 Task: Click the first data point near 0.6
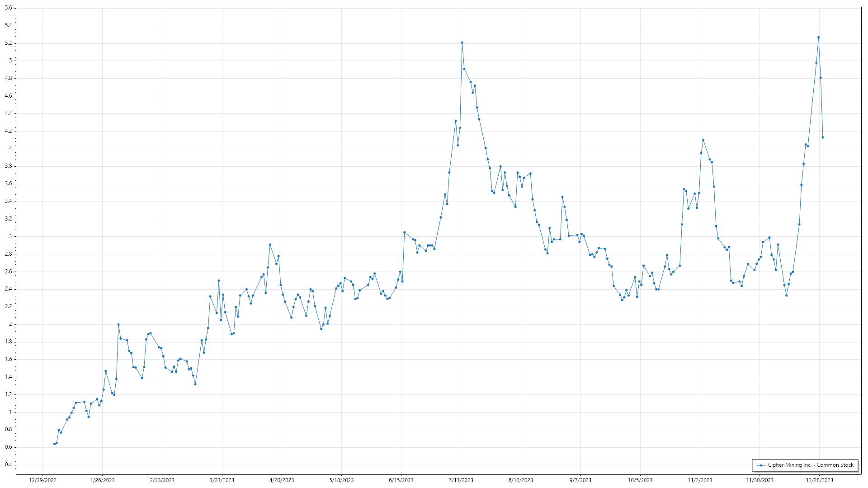click(54, 444)
